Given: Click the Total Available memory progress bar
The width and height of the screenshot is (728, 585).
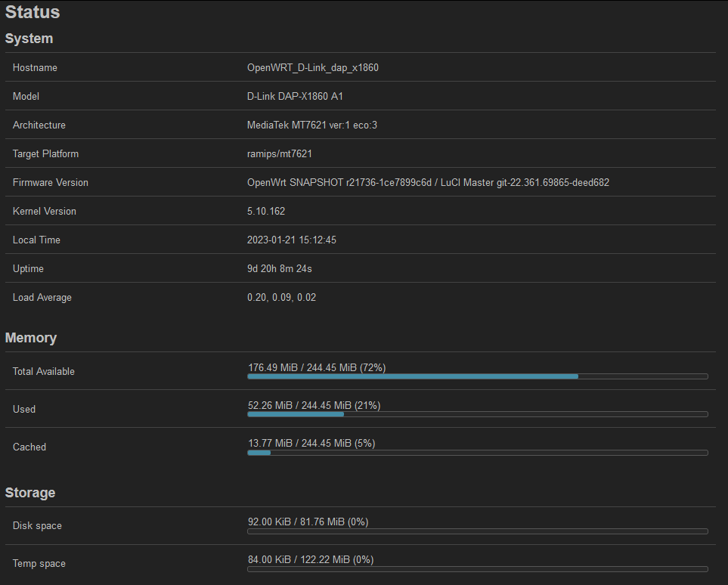Looking at the screenshot, I should point(478,376).
